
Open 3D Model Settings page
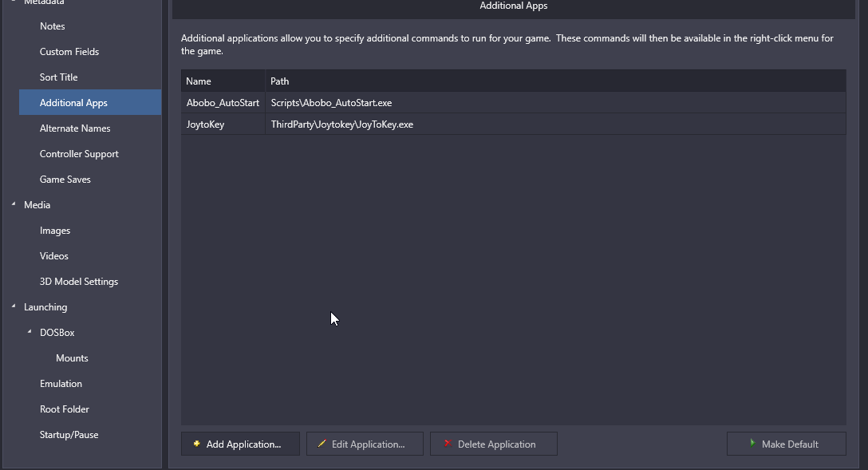tap(79, 282)
